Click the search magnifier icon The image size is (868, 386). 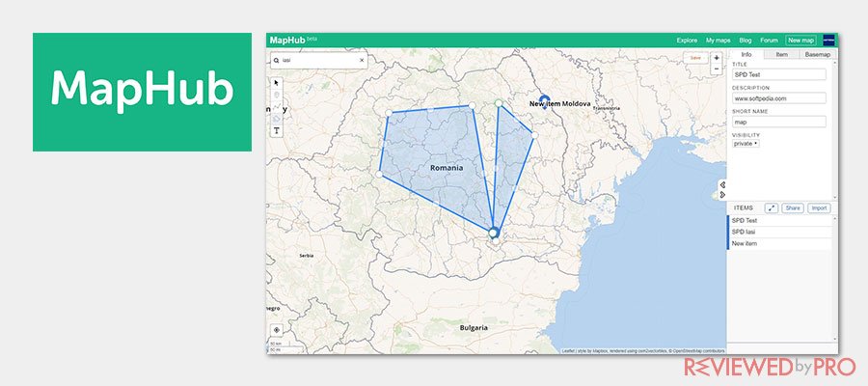[276, 61]
